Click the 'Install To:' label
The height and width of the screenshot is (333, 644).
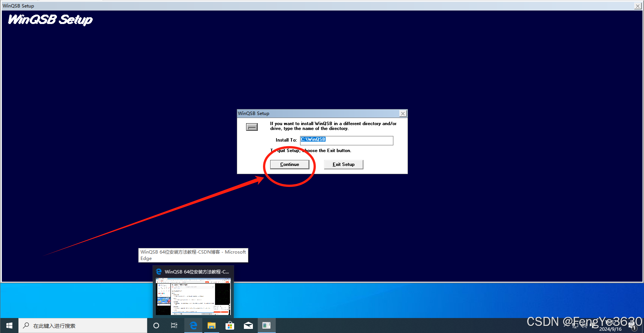[x=286, y=140]
